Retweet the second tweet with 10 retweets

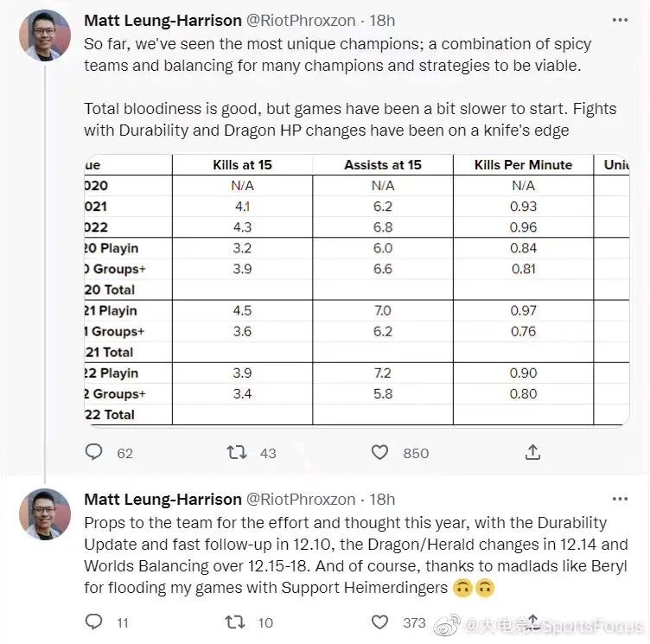pyautogui.click(x=235, y=622)
